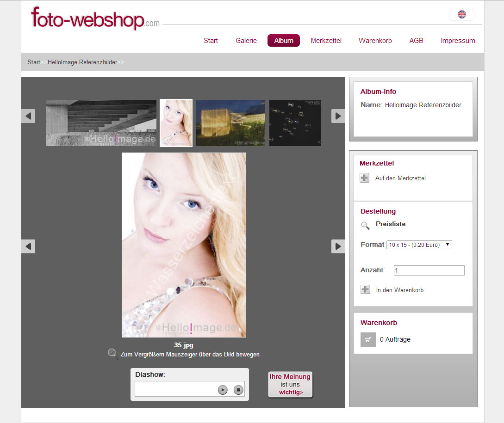
Task: Click Name: HelloImage Referenzbilder text
Action: pyautogui.click(x=411, y=105)
